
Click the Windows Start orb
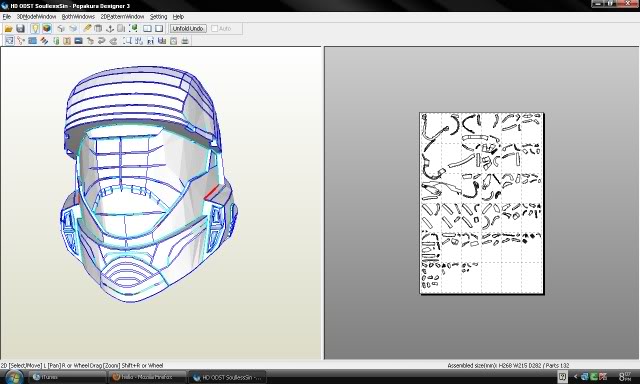[13, 377]
